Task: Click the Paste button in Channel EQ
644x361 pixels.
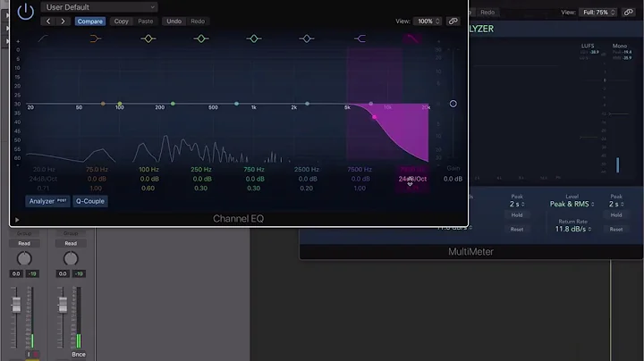Action: pyautogui.click(x=146, y=21)
